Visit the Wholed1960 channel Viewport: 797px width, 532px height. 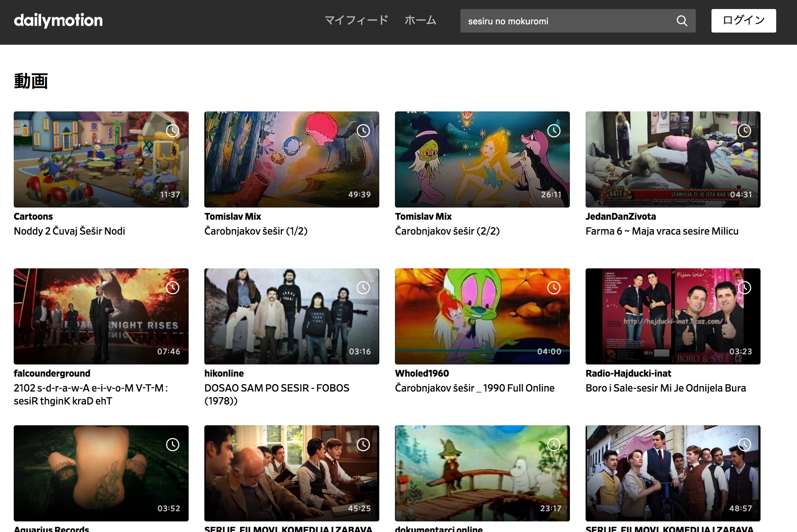(422, 373)
